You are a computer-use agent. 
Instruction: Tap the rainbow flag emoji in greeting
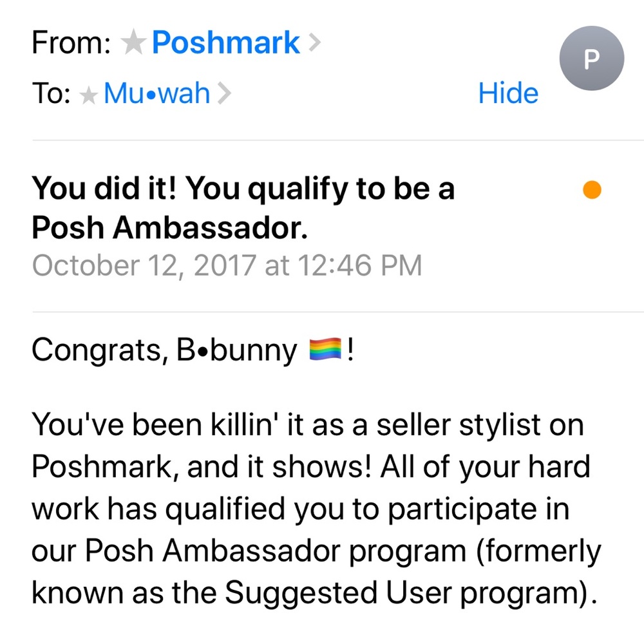click(x=327, y=351)
